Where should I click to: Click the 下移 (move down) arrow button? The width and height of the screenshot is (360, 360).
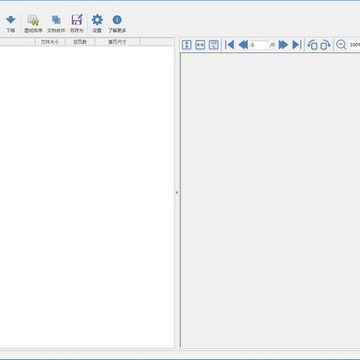pyautogui.click(x=10, y=23)
